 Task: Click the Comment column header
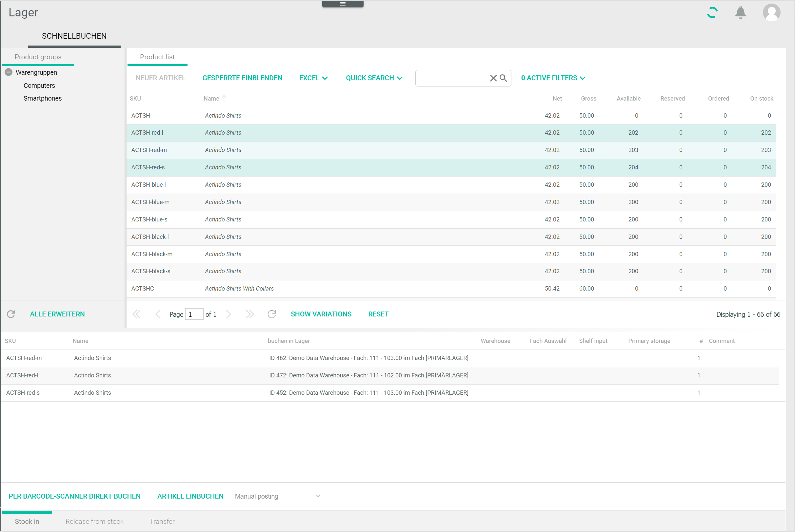(x=721, y=341)
